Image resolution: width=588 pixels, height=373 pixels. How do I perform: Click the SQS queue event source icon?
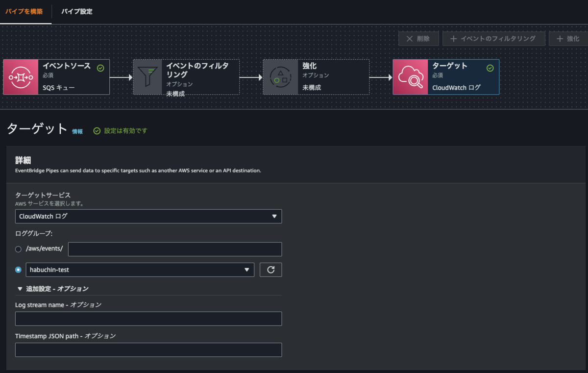21,77
